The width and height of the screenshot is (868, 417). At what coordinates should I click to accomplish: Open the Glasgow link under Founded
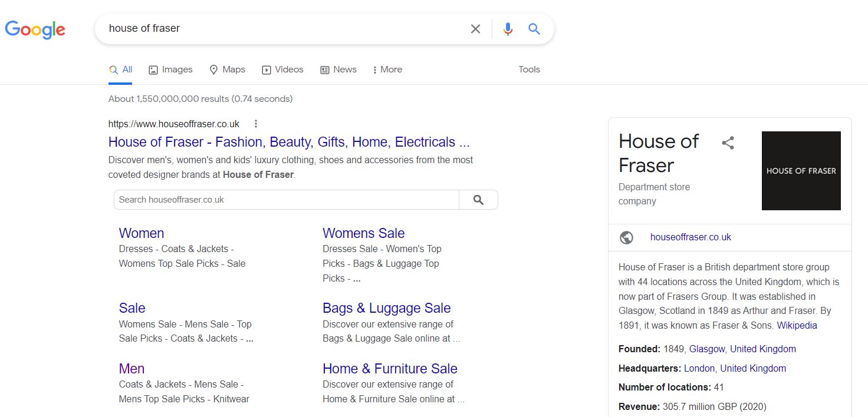706,349
